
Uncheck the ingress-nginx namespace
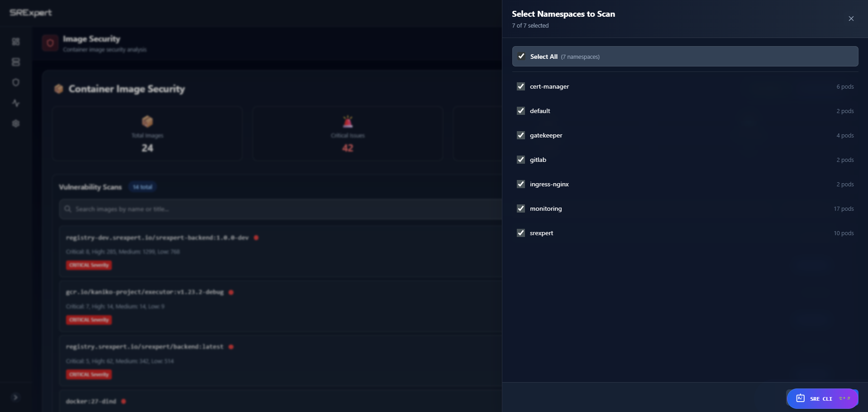[x=521, y=184]
